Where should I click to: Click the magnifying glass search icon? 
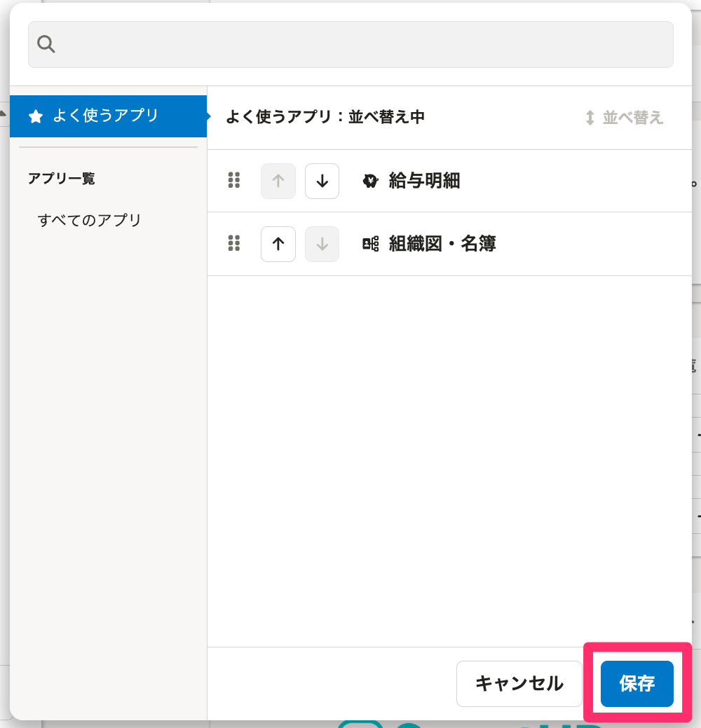pyautogui.click(x=46, y=44)
